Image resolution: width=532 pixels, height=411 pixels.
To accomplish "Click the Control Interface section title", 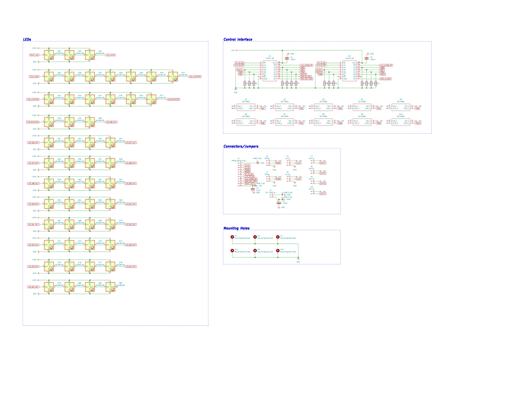I will [x=238, y=39].
